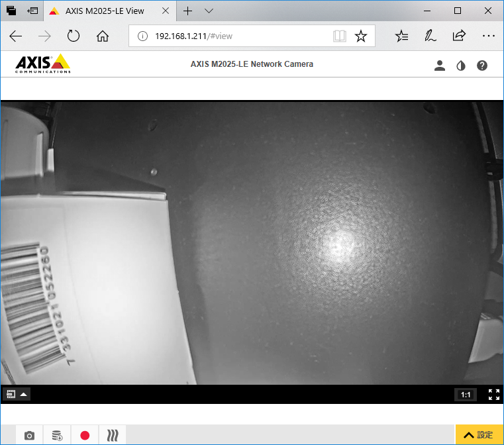
Task: Toggle the contrast theme icon
Action: pyautogui.click(x=461, y=66)
